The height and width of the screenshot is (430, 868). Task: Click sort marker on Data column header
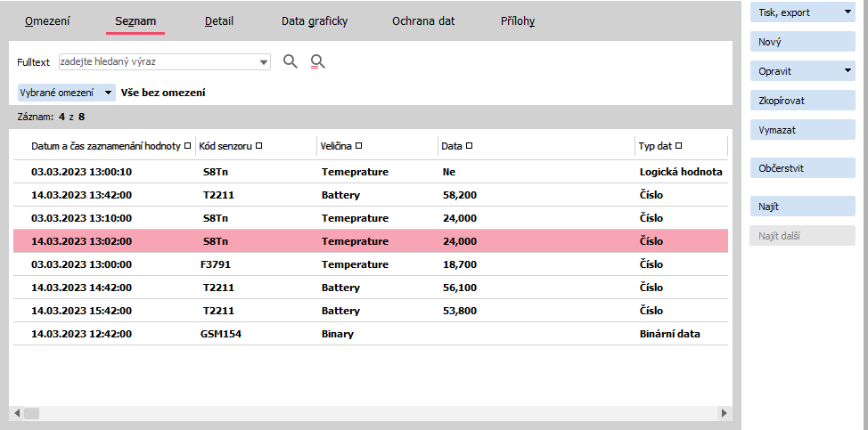coord(470,146)
